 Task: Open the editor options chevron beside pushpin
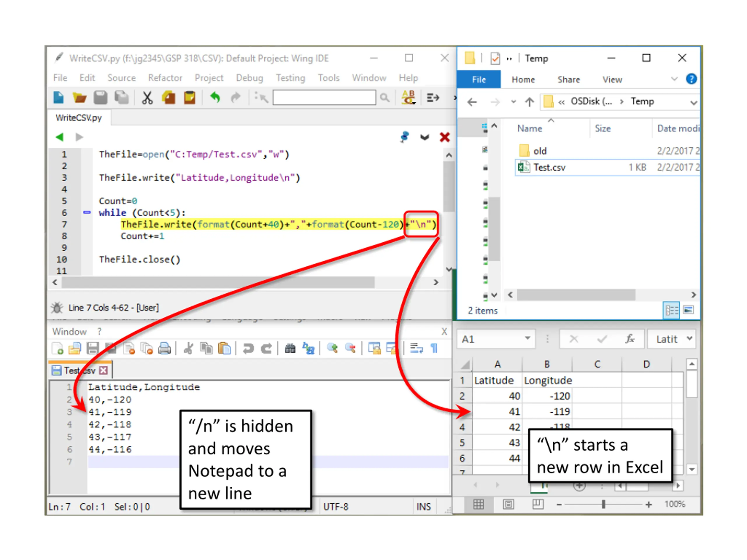[x=425, y=137]
